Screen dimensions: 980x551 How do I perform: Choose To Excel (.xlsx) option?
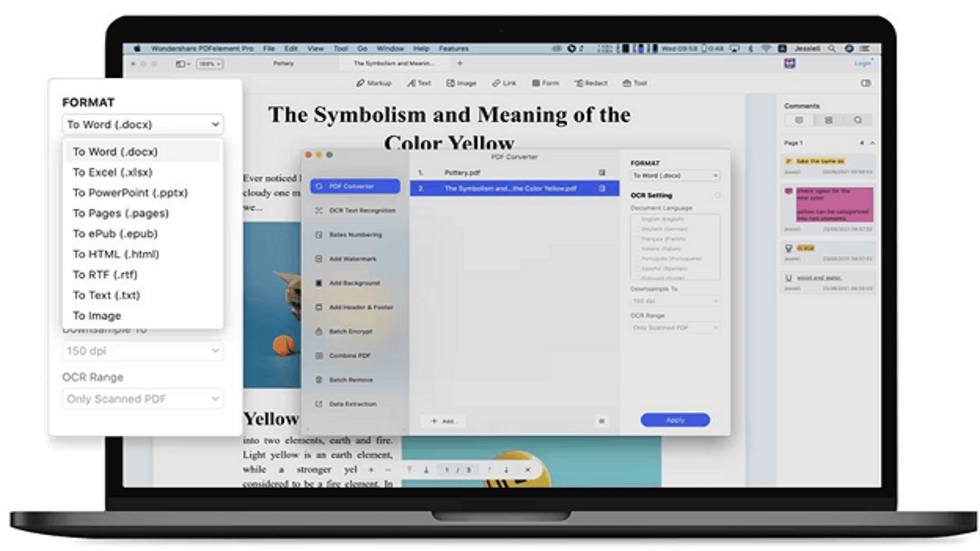pos(142,173)
